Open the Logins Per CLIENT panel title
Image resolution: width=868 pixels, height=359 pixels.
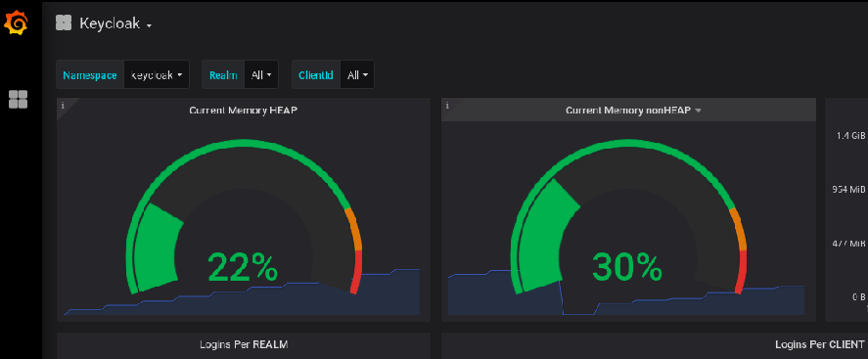[819, 344]
